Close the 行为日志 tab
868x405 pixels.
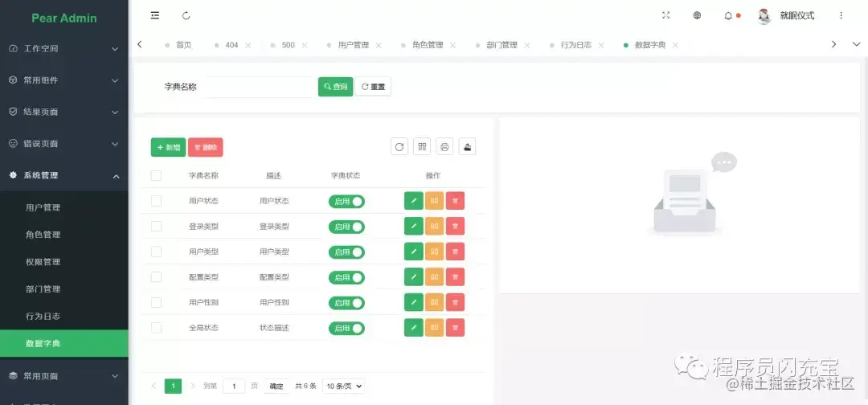(x=601, y=45)
